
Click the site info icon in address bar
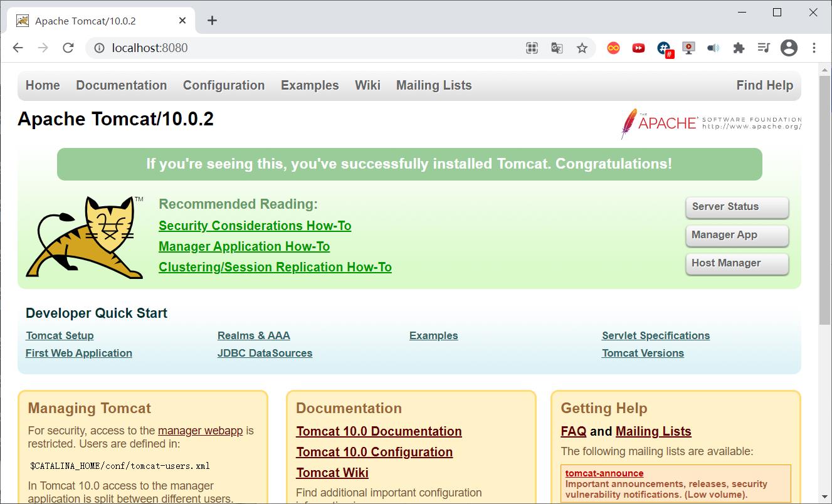(99, 48)
